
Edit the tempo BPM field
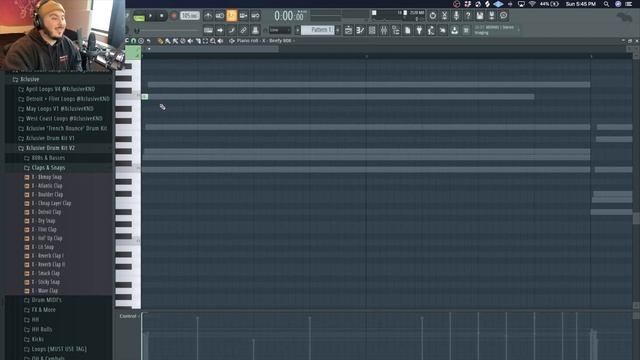tap(189, 16)
